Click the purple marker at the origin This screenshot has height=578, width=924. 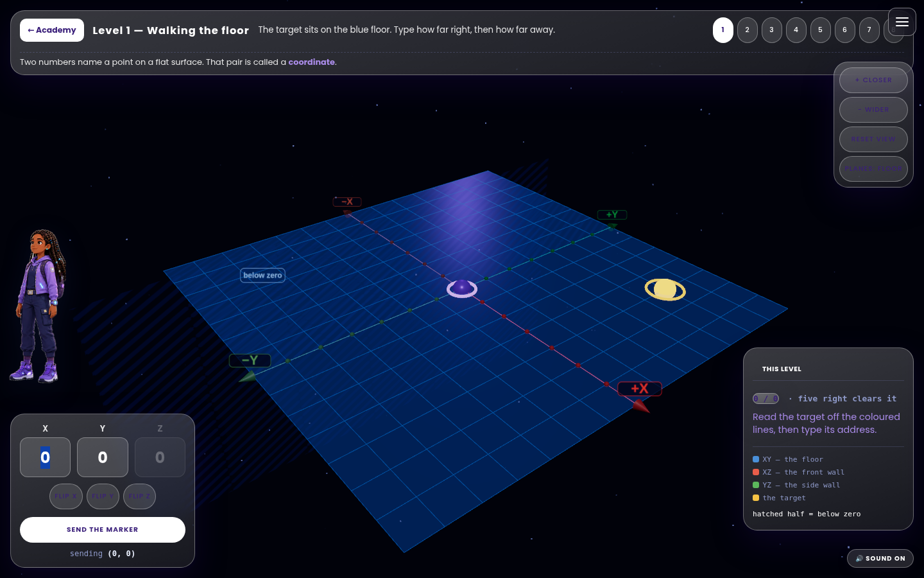click(462, 288)
